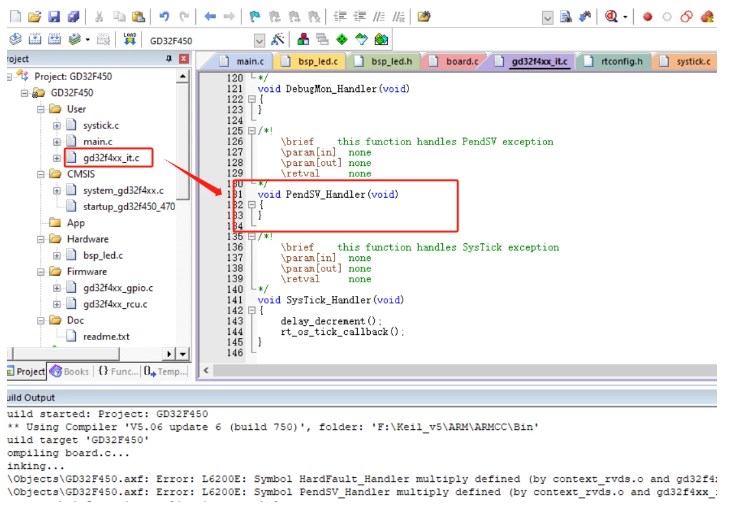This screenshot has height=511, width=734.
Task: Open the Books tab in bottom panel
Action: pyautogui.click(x=70, y=371)
